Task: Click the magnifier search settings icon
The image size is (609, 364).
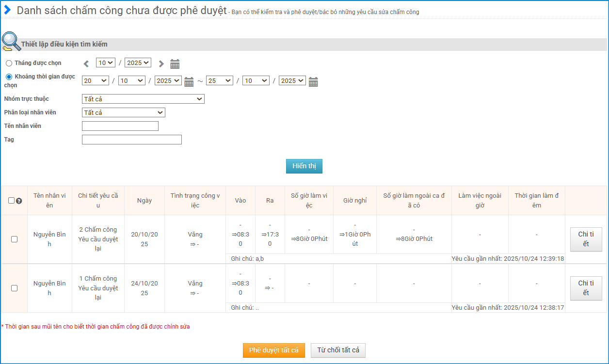Action: tap(11, 42)
